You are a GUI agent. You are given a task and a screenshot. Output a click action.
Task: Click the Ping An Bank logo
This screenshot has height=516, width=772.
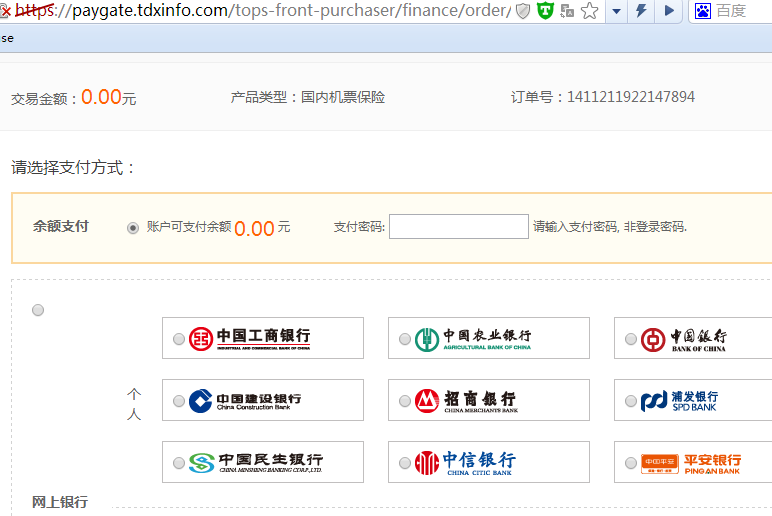[x=691, y=463]
